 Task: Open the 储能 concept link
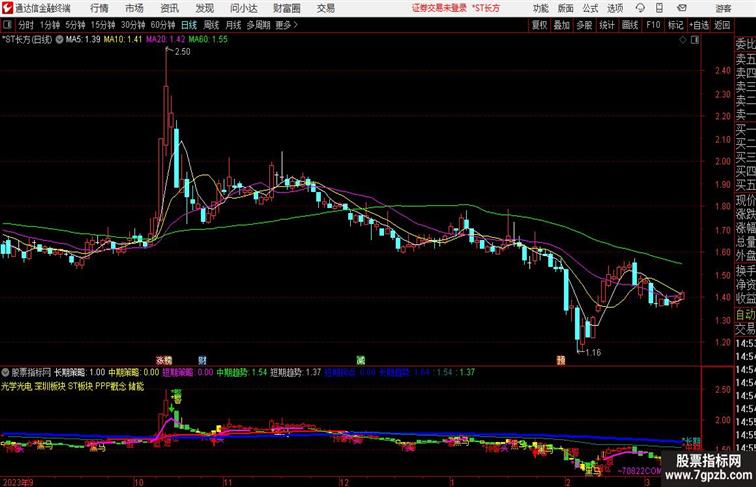coord(136,386)
